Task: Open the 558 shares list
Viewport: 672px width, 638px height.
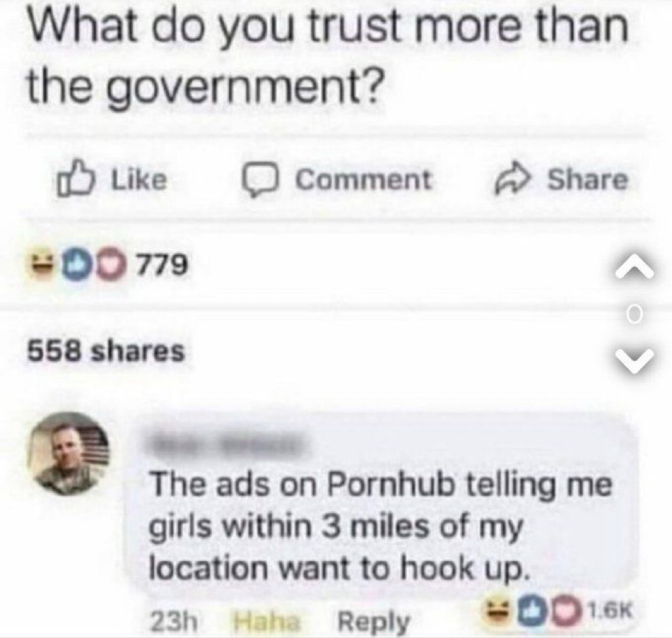Action: 106,351
